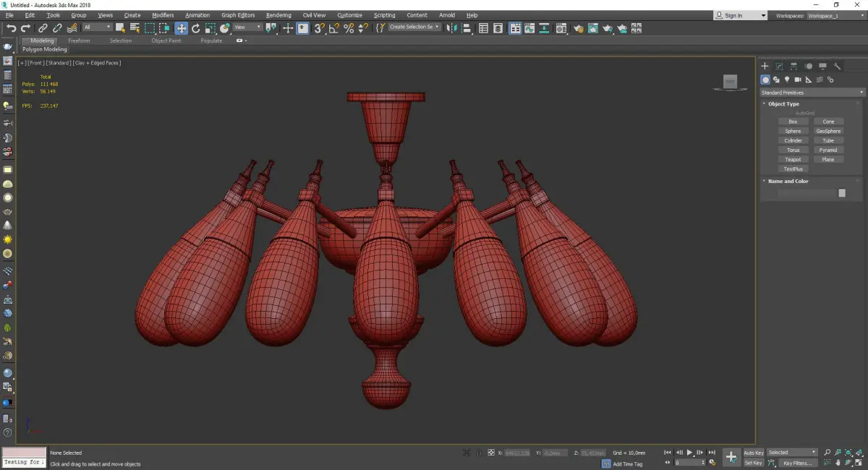Select the Cameras category in the Create panel
Screen dimensions: 868x470
point(798,80)
